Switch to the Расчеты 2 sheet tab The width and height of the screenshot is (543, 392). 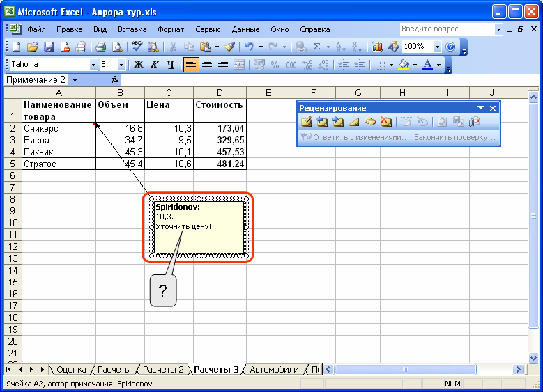pyautogui.click(x=163, y=370)
